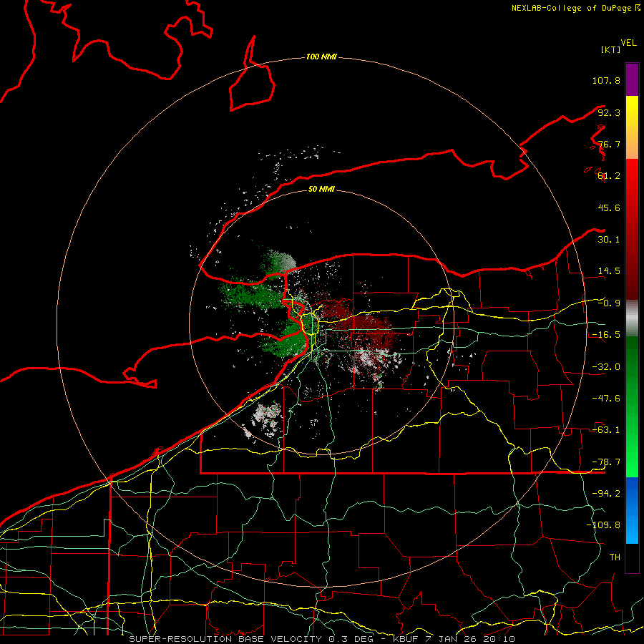Select the -109.8 scale value
This screenshot has height=644, width=644.
point(603,525)
